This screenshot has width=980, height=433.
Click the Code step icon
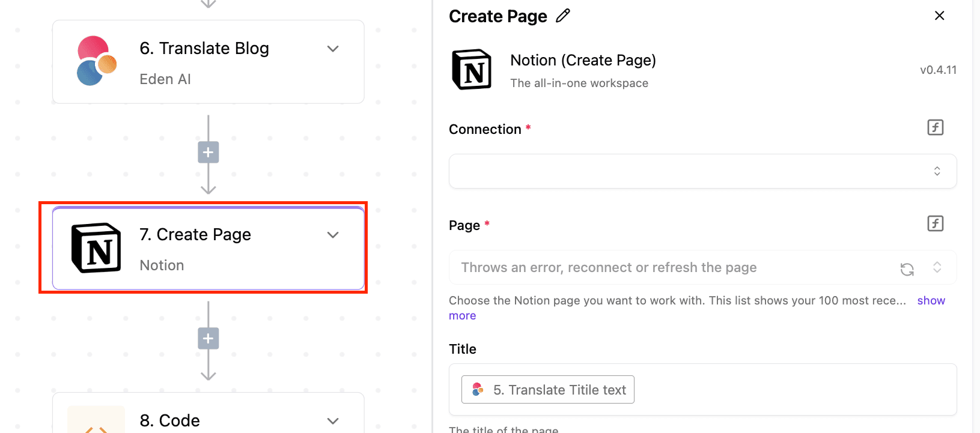96,422
